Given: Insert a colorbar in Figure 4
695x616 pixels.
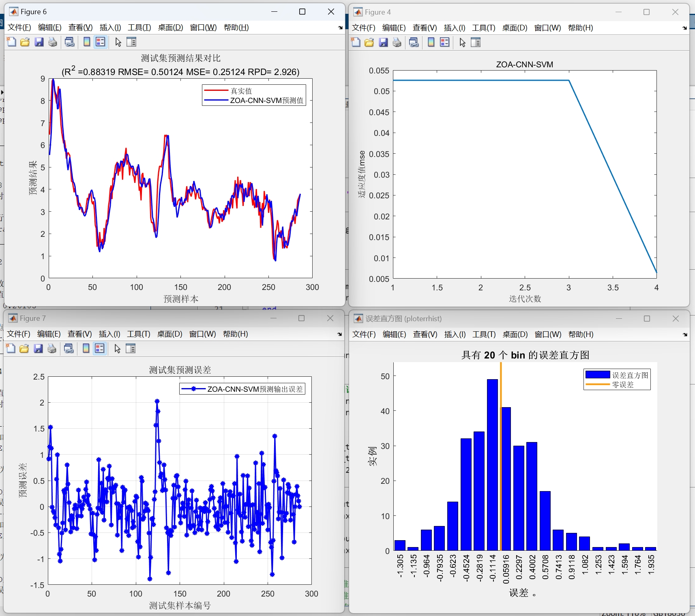Looking at the screenshot, I should 431,42.
